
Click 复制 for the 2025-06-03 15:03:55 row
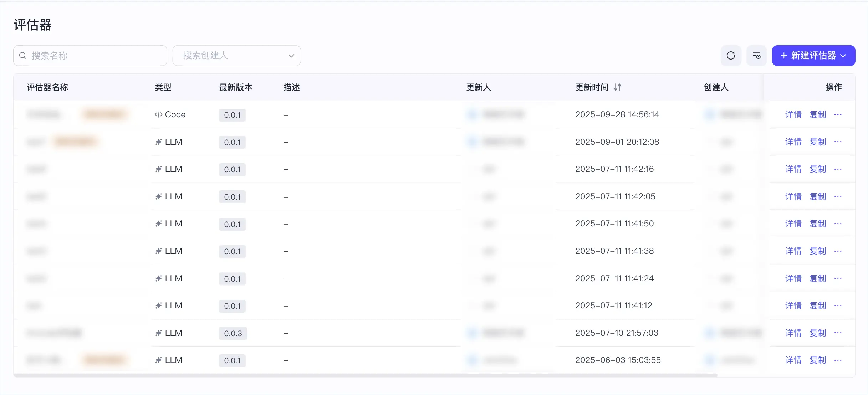[x=818, y=360]
